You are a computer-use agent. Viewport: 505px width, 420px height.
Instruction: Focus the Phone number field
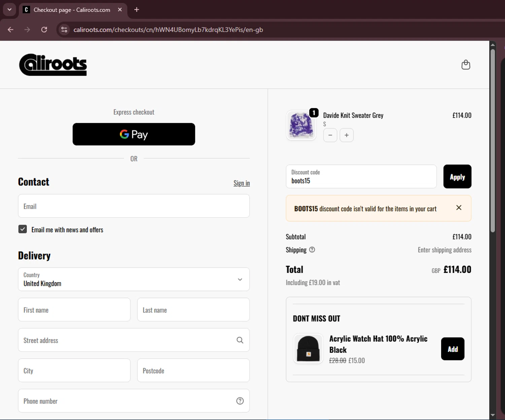coord(134,400)
